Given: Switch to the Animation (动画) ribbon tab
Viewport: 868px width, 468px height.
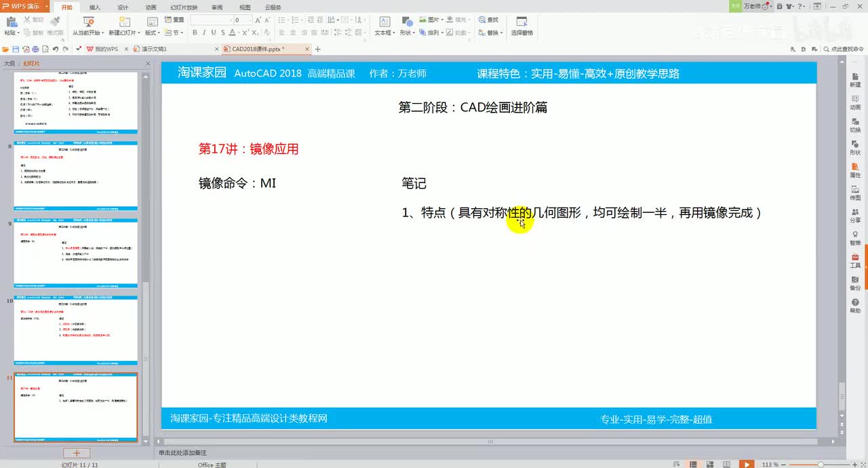Looking at the screenshot, I should [x=151, y=7].
